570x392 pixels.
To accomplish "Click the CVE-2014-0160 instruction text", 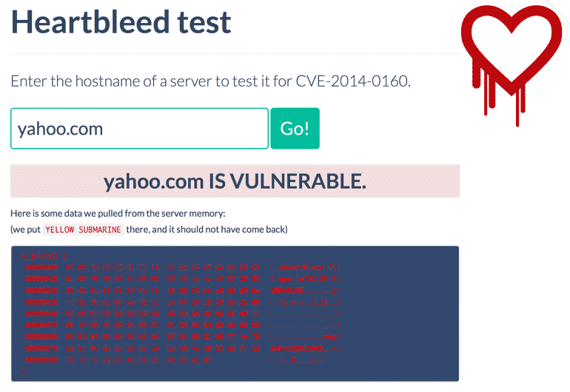I will point(210,81).
